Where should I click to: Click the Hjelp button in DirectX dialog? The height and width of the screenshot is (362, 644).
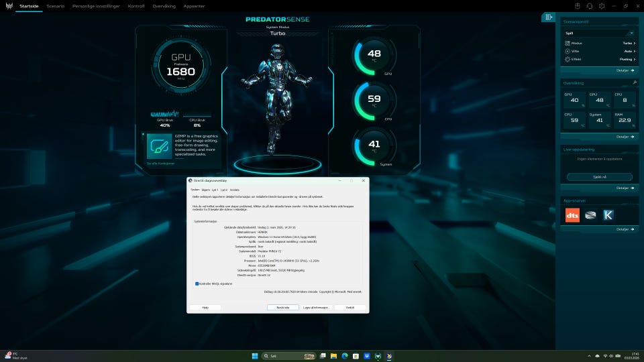(205, 308)
